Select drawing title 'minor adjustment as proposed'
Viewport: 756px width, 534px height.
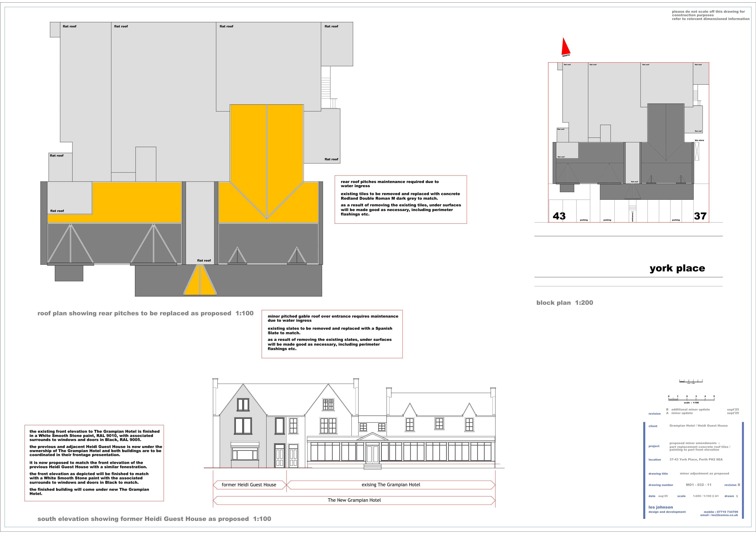[704, 473]
